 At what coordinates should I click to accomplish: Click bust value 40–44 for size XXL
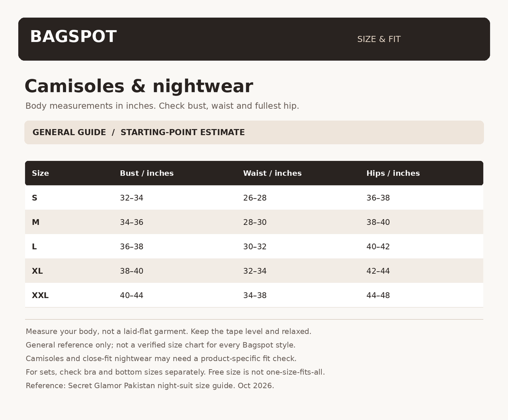132,296
